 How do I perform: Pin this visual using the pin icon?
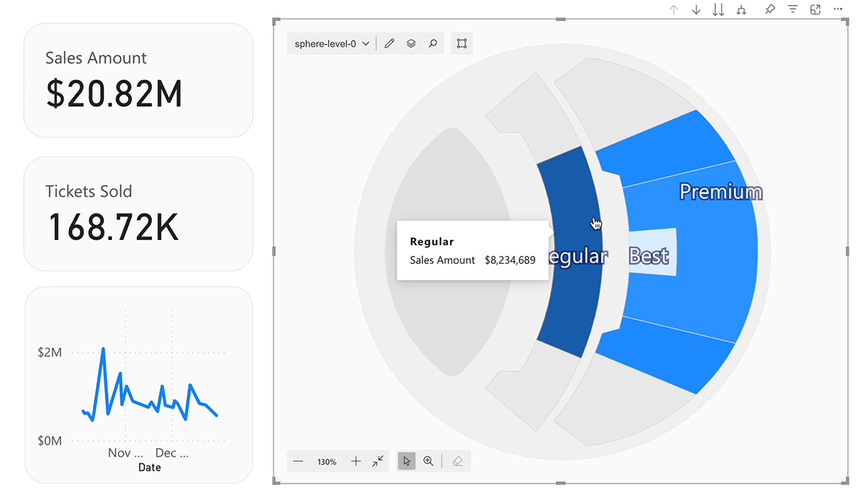(x=770, y=9)
